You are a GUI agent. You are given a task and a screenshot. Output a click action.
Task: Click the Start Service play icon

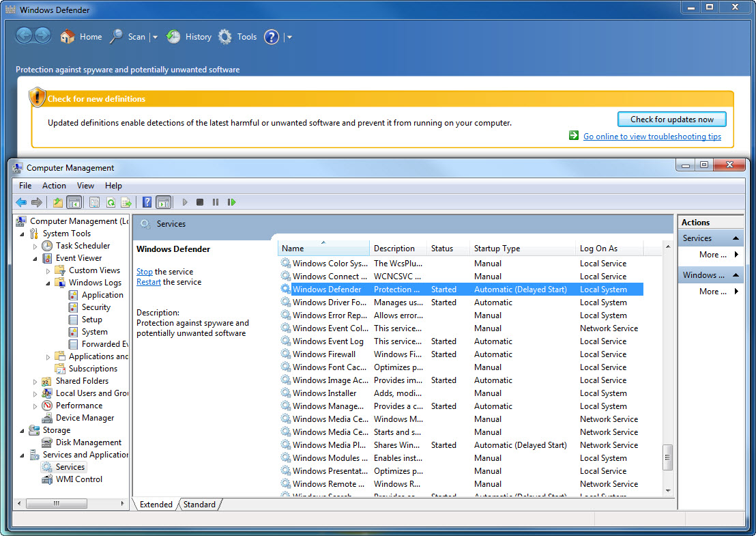pos(185,202)
